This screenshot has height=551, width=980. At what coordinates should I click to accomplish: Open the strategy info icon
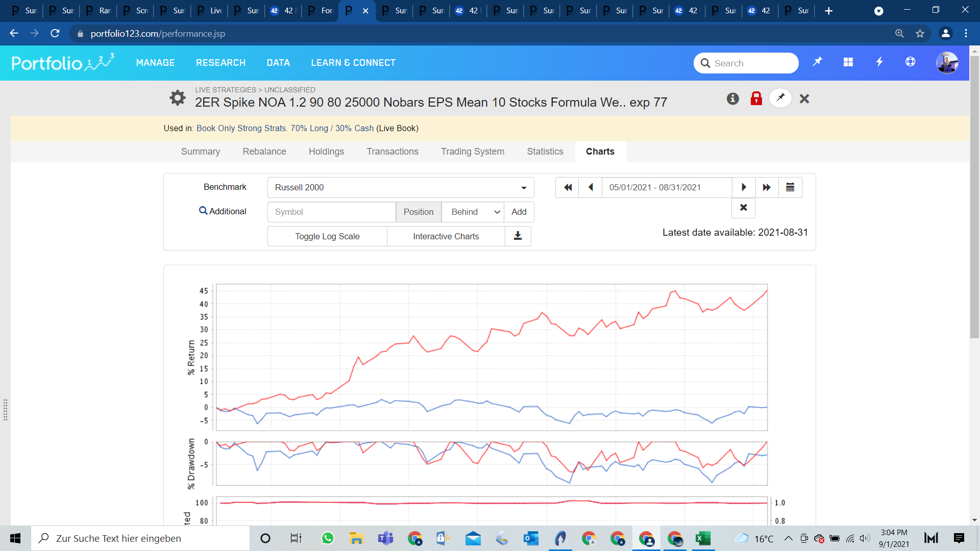click(x=732, y=98)
